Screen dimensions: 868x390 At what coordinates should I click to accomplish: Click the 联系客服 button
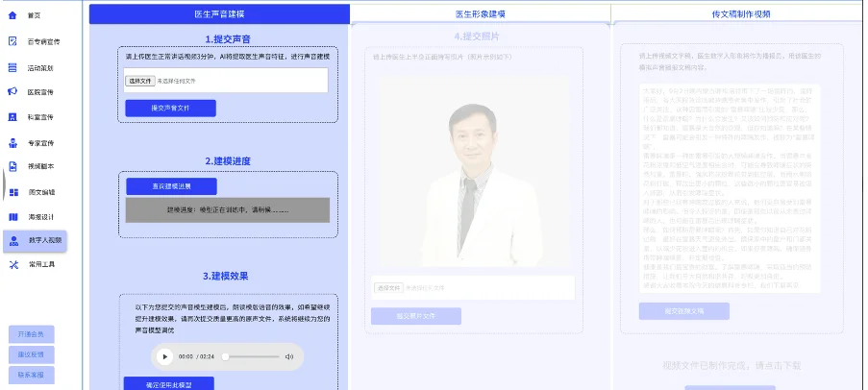(x=31, y=375)
